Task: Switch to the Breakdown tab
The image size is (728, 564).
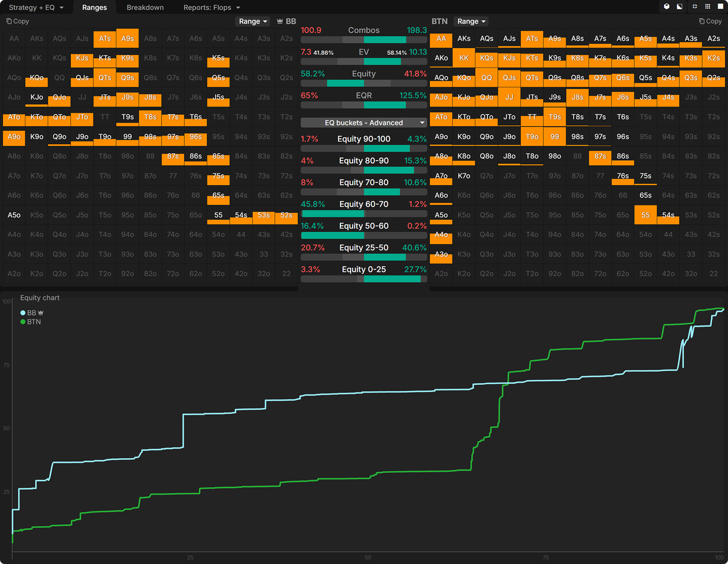Action: click(x=145, y=8)
